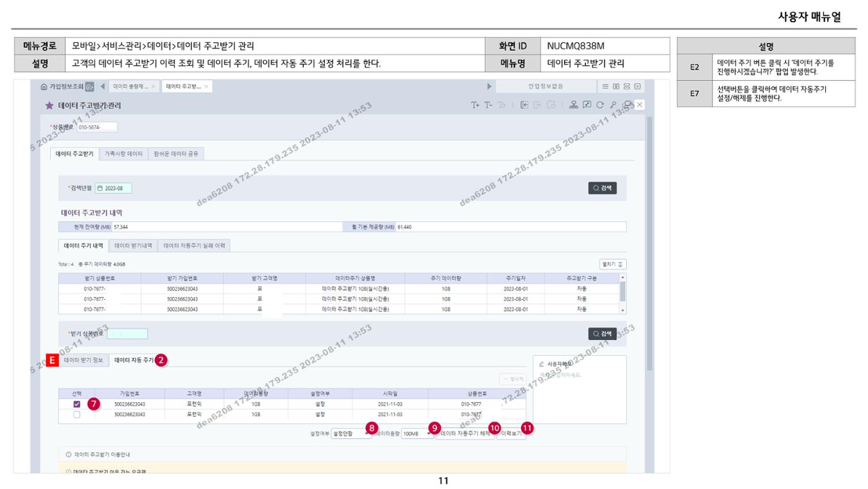Switch to vertical split layout icon
This screenshot has width=868, height=489.
616,86
